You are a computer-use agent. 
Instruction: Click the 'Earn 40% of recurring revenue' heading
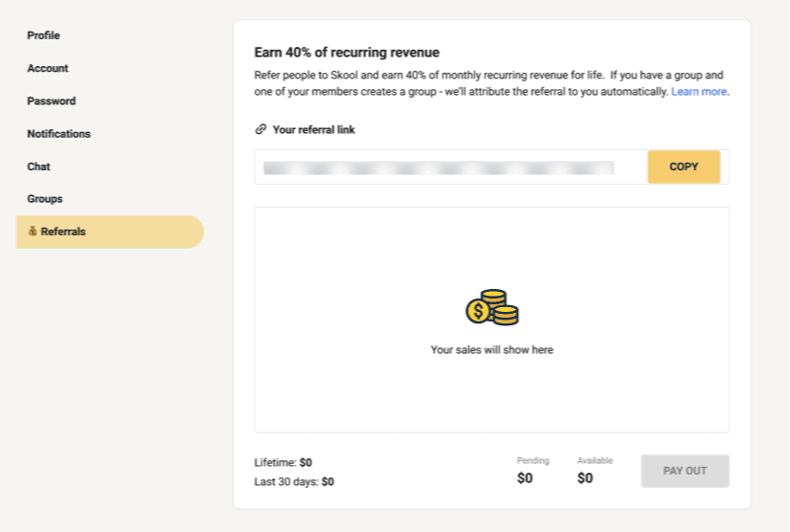[x=347, y=53]
